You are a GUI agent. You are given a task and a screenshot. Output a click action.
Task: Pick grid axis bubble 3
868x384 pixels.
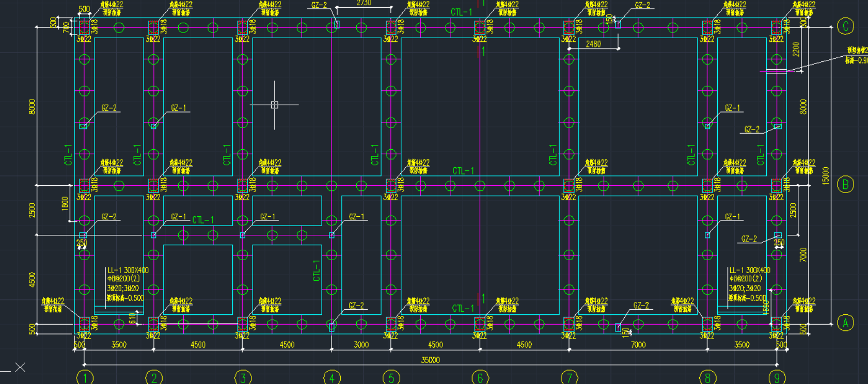(243, 378)
